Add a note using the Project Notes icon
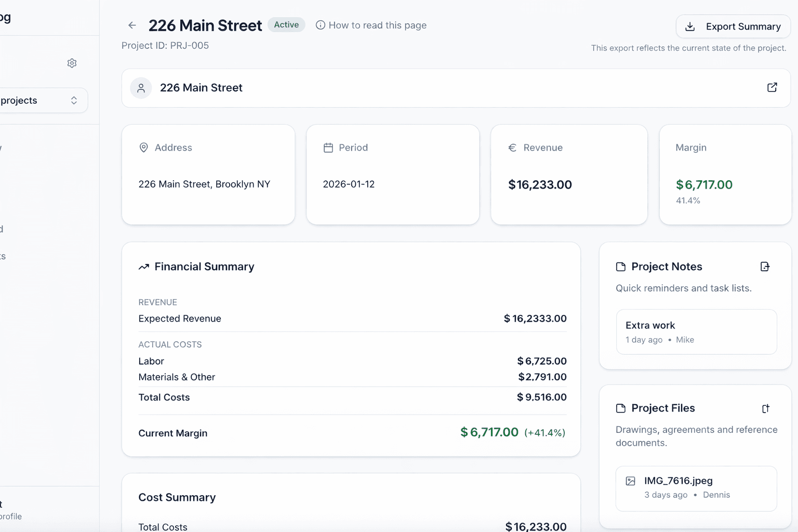The width and height of the screenshot is (798, 532). [x=765, y=266]
